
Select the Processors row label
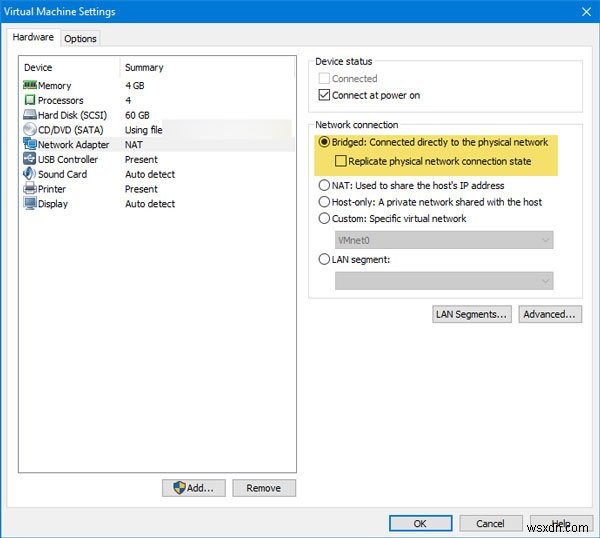60,100
